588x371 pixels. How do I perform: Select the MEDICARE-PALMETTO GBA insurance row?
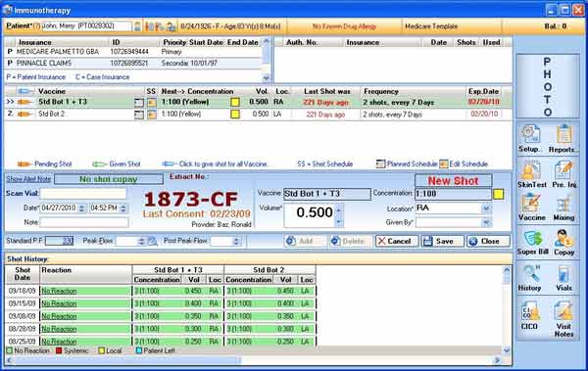133,52
